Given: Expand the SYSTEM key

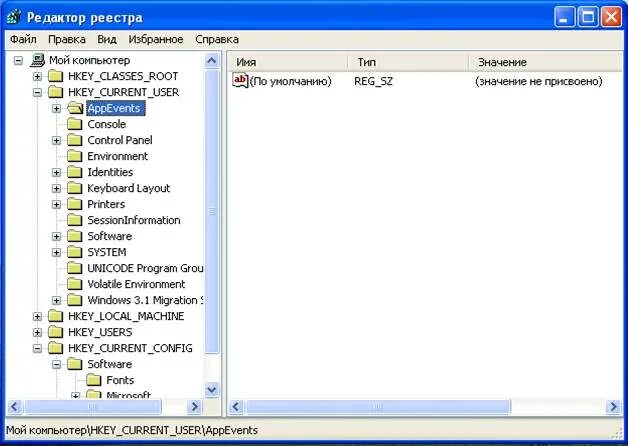Looking at the screenshot, I should (x=56, y=252).
